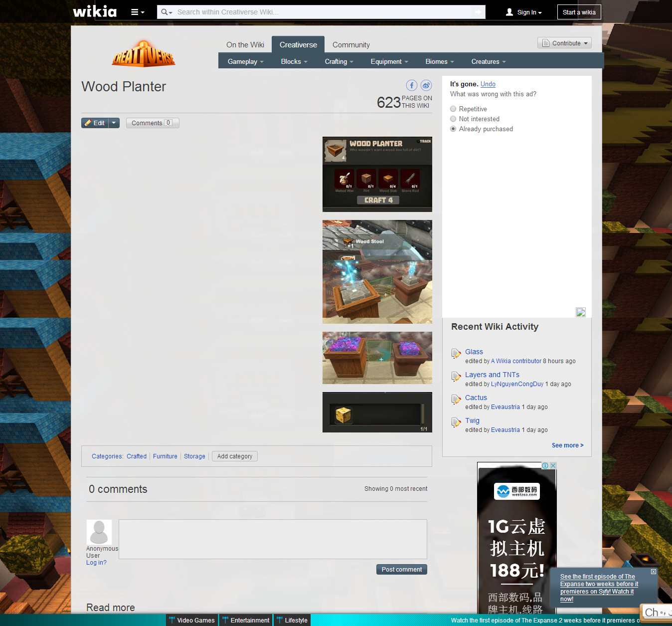
Task: Open the Cactus article link
Action: 476,398
